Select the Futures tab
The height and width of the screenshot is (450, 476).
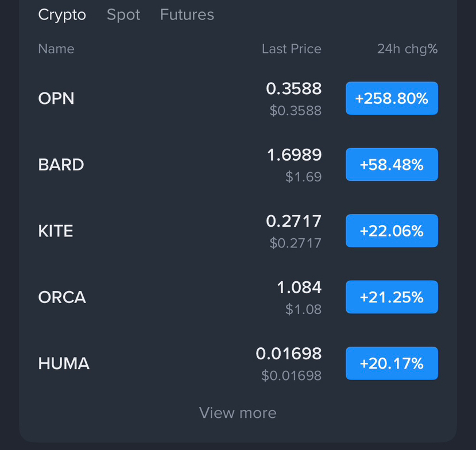pos(187,15)
